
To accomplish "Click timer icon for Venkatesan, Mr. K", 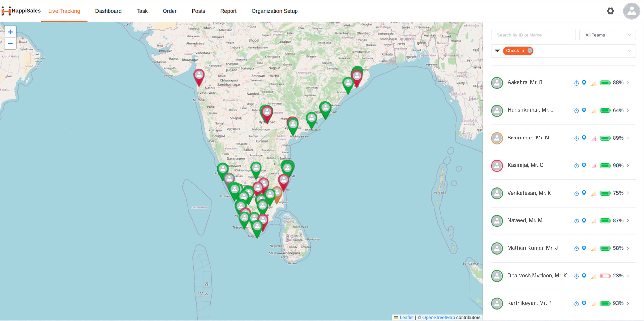I will click(577, 193).
